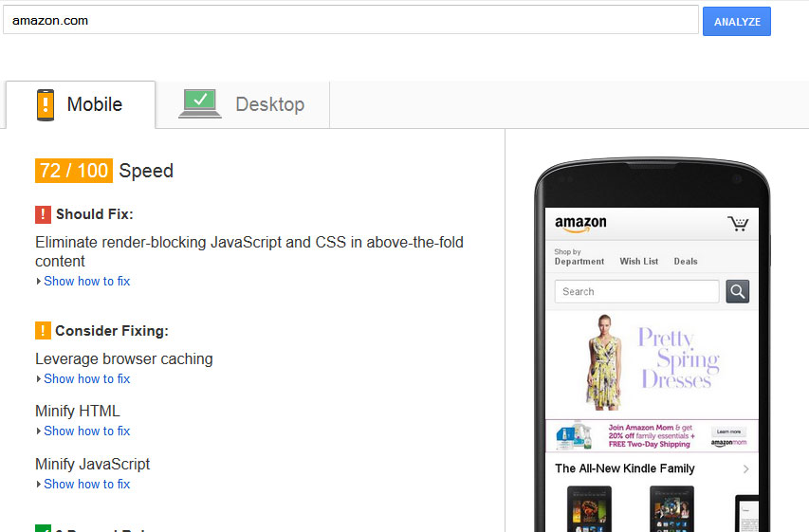Click the Should Fix: heading

95,214
